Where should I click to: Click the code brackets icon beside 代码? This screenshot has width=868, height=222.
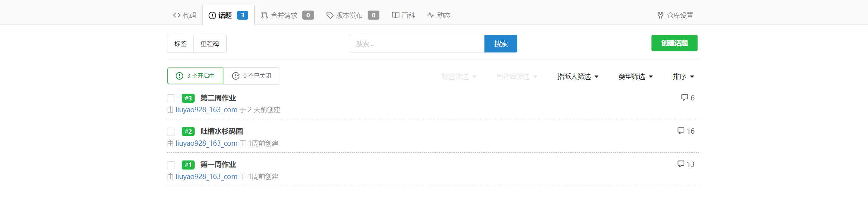tap(176, 15)
